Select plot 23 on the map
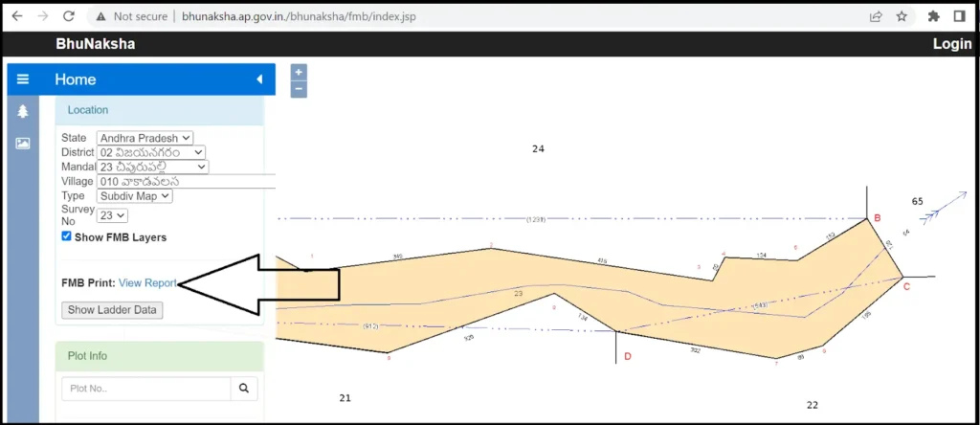 coord(518,293)
